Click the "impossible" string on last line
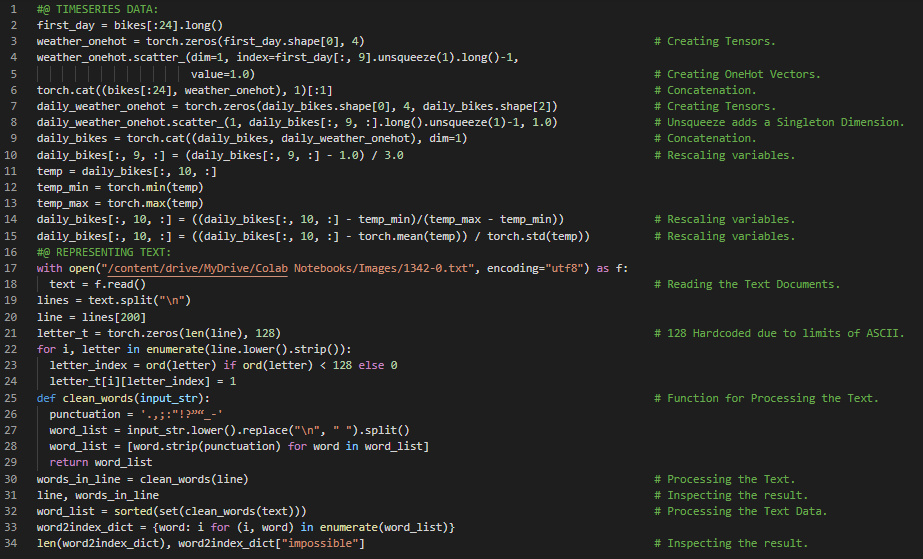The image size is (923, 559). [324, 543]
